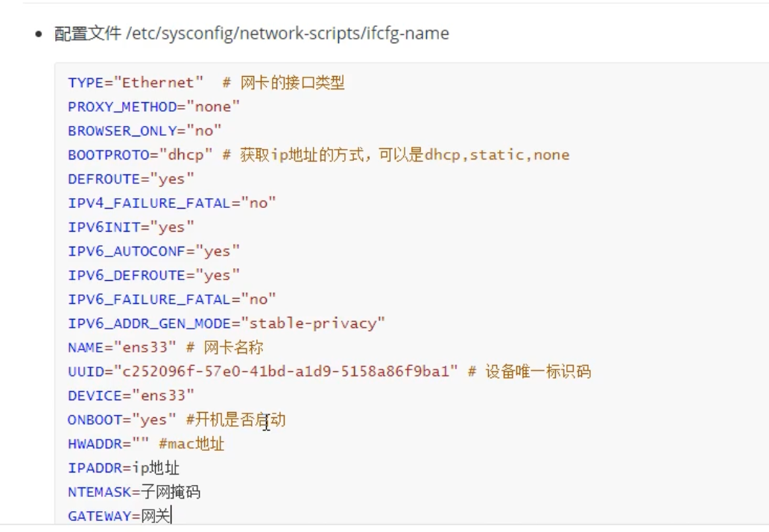769x532 pixels.
Task: Click the IPV6_ADDR_GEN_MODE="stable-privacy" line
Action: click(x=227, y=323)
